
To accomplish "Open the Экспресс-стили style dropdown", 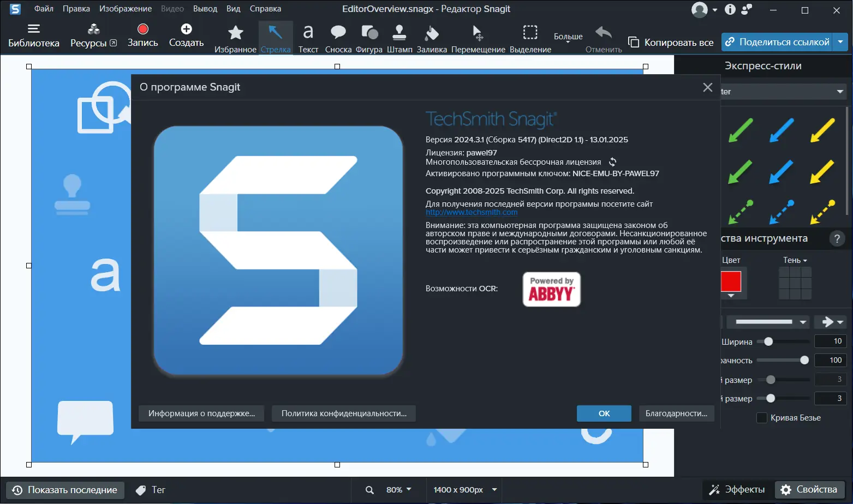I will 839,91.
